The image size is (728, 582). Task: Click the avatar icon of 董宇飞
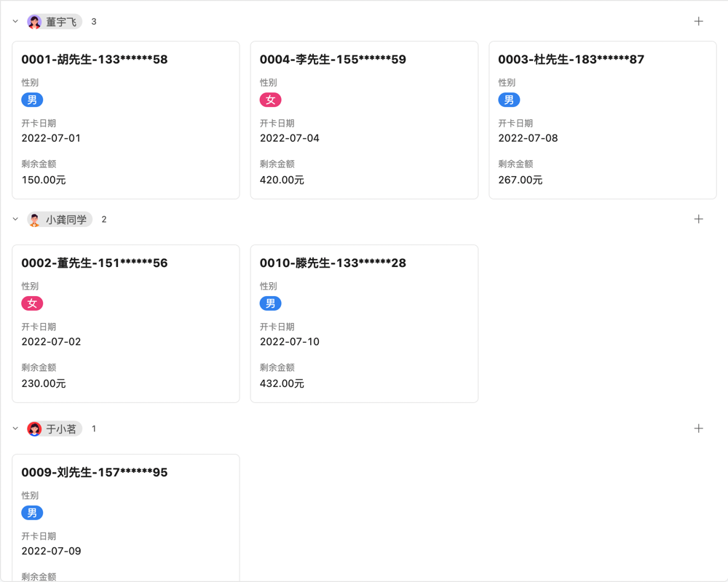pos(33,21)
